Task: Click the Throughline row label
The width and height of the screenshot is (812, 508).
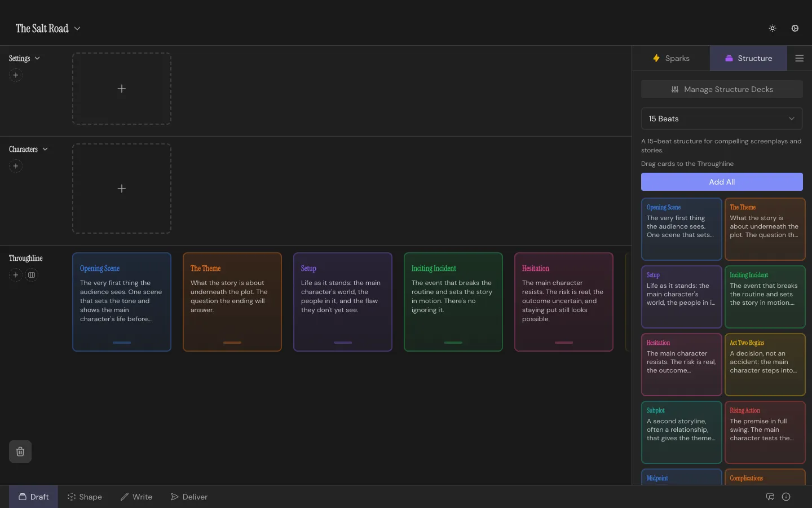Action: tap(26, 258)
